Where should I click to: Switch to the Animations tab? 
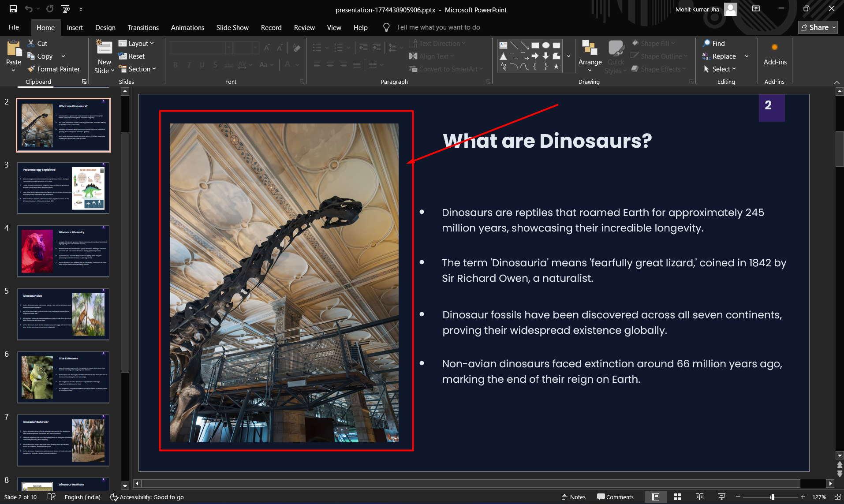(187, 27)
